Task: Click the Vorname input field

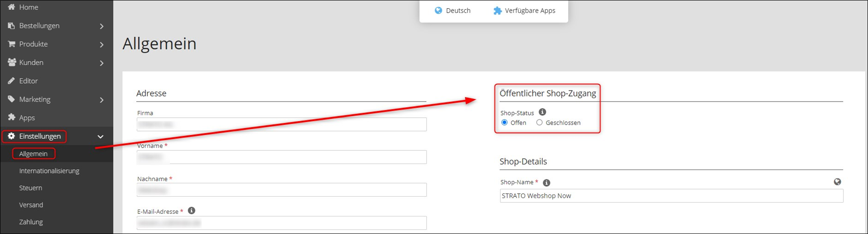Action: pyautogui.click(x=281, y=157)
